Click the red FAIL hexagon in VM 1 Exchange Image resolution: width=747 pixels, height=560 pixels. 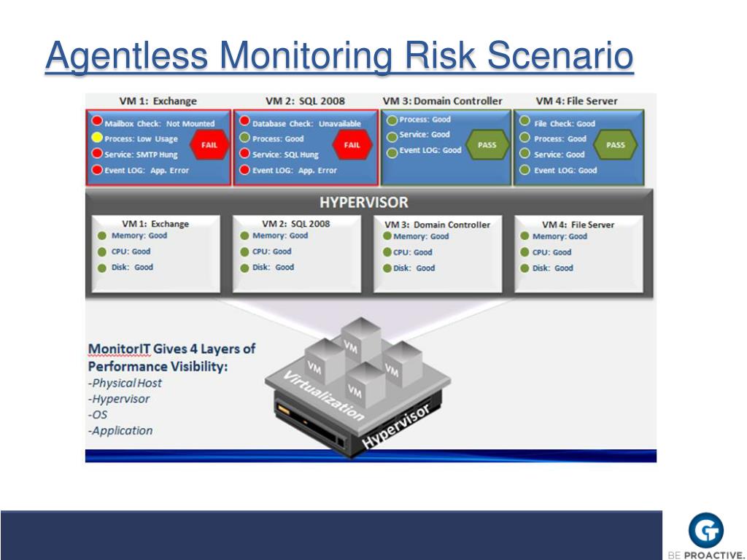(x=209, y=145)
